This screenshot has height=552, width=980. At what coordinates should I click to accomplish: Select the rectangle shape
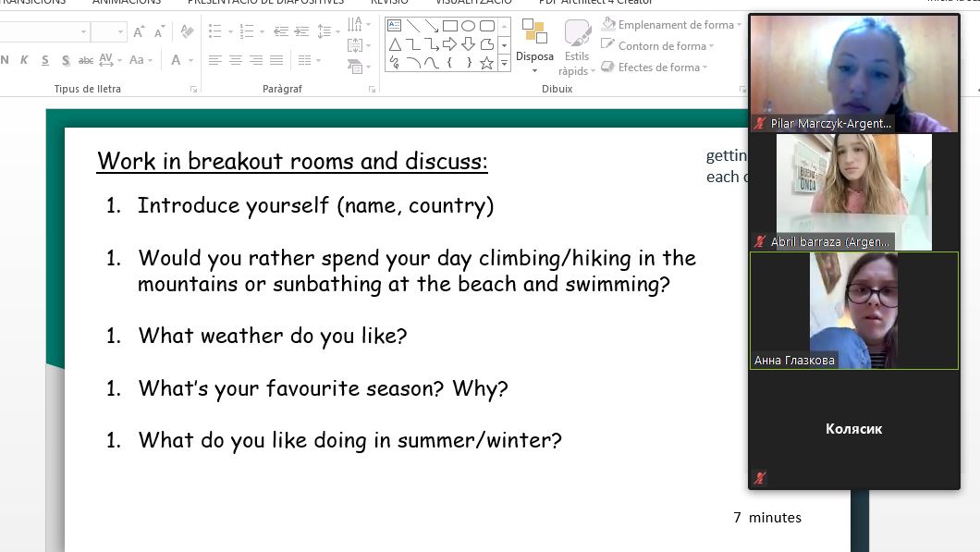(450, 26)
